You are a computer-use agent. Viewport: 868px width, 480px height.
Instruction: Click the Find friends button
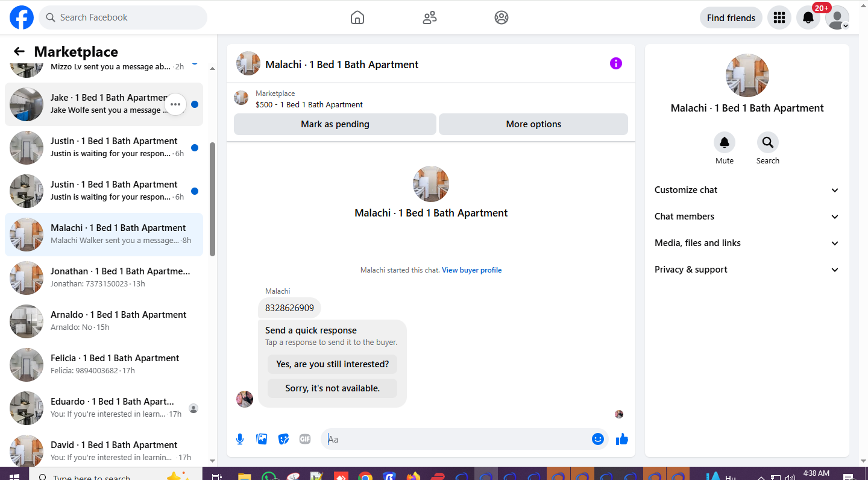pos(731,17)
